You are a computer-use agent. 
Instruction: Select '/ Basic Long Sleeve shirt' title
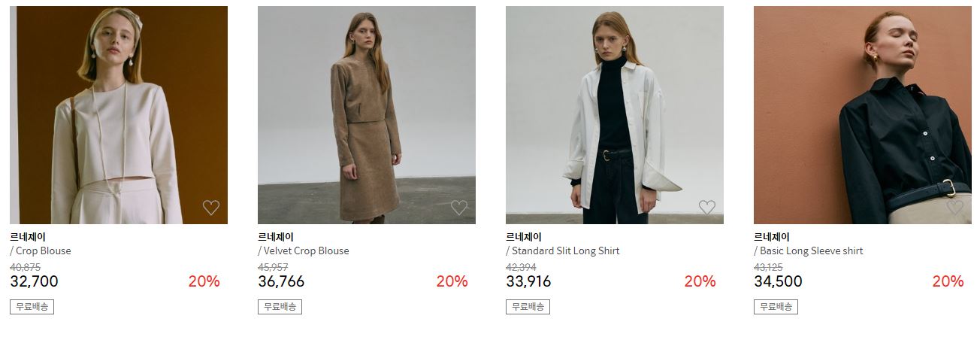(809, 251)
